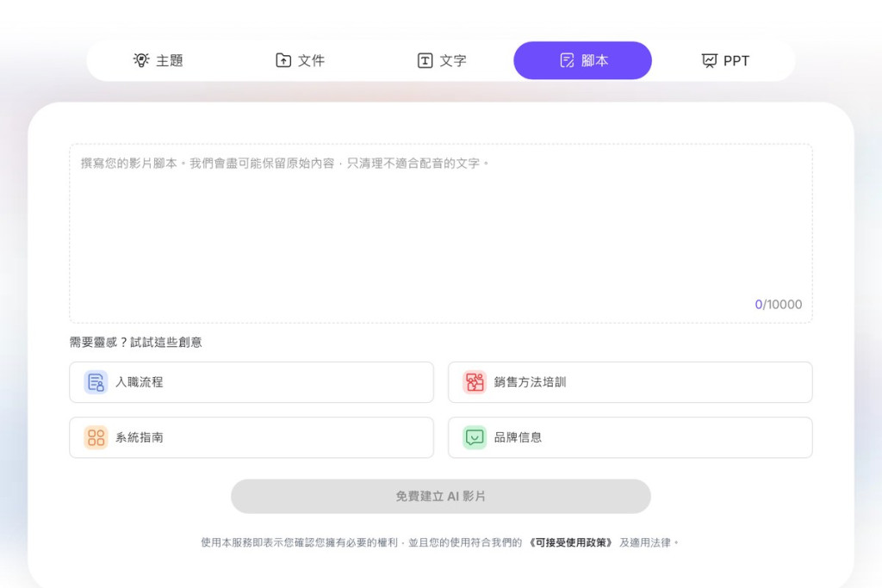Screen dimensions: 882x588
Task: Switch to the PPT tab
Action: tap(725, 60)
